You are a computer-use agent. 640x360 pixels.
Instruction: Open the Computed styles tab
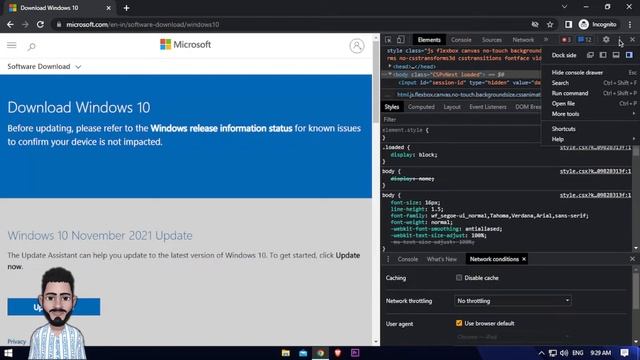pyautogui.click(x=421, y=107)
